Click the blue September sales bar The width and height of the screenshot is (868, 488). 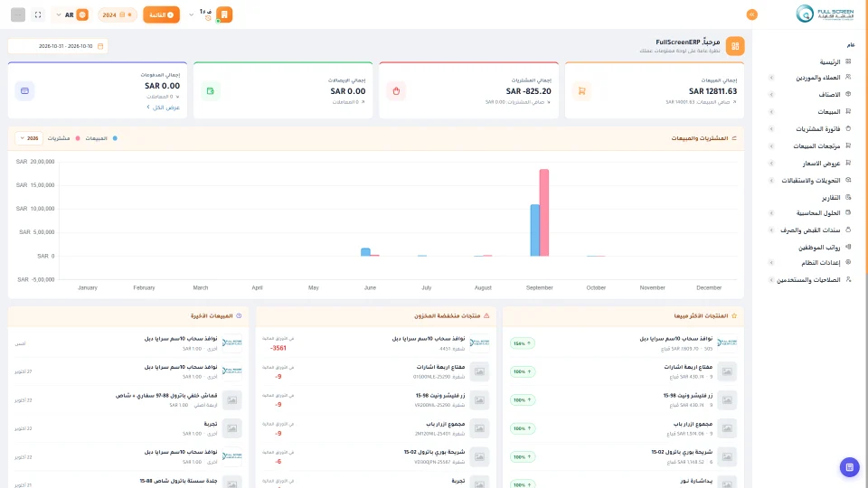[x=534, y=230]
